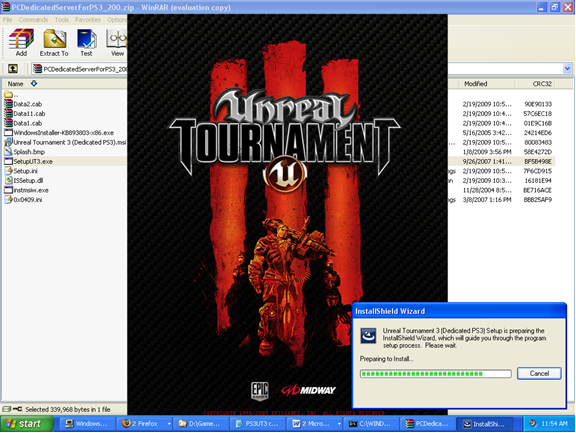Open the Options menu

pos(116,19)
